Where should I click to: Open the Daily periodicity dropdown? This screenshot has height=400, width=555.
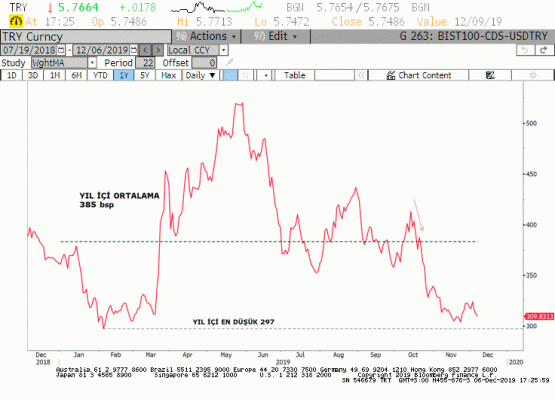pyautogui.click(x=201, y=75)
